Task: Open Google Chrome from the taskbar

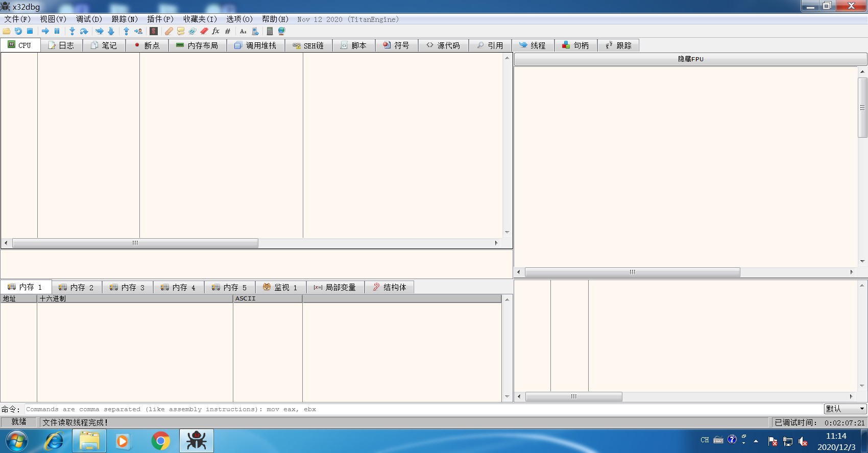Action: [161, 441]
